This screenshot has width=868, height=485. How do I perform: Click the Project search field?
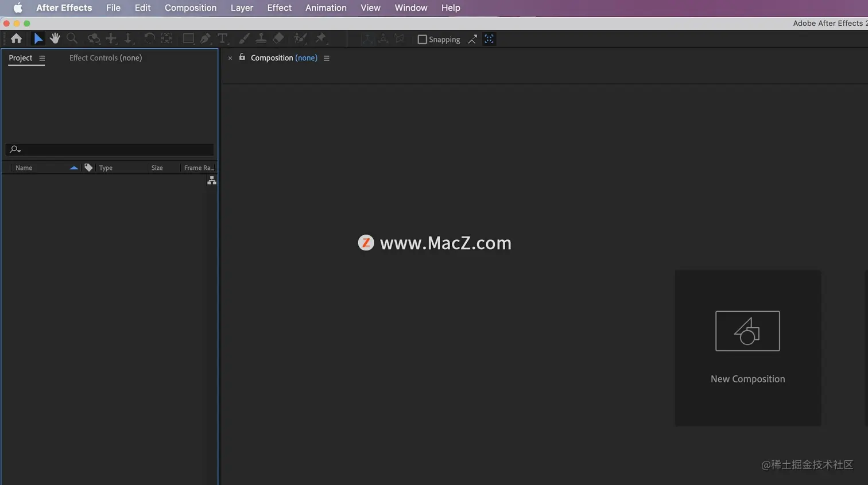pyautogui.click(x=110, y=149)
